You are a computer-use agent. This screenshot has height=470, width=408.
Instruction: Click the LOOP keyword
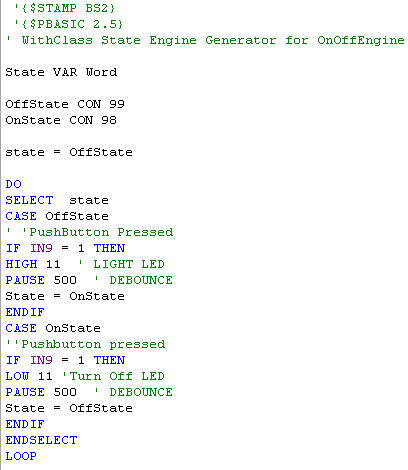point(21,456)
